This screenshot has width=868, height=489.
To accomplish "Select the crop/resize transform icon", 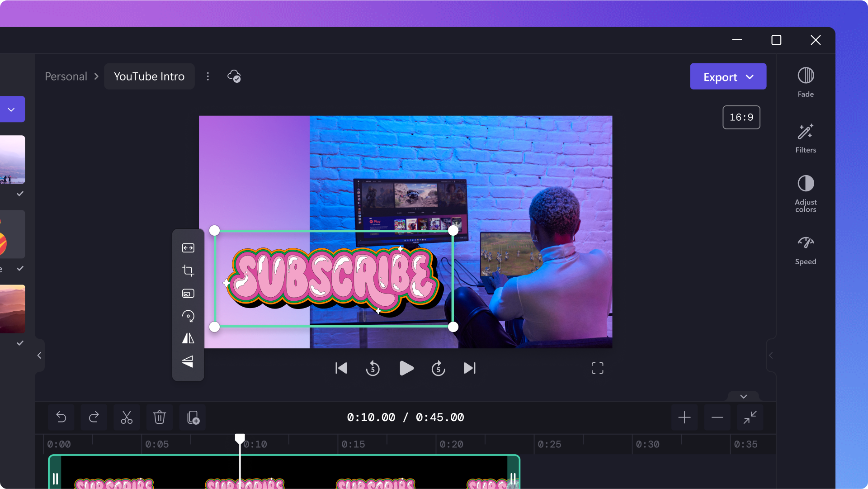I will [x=189, y=271].
